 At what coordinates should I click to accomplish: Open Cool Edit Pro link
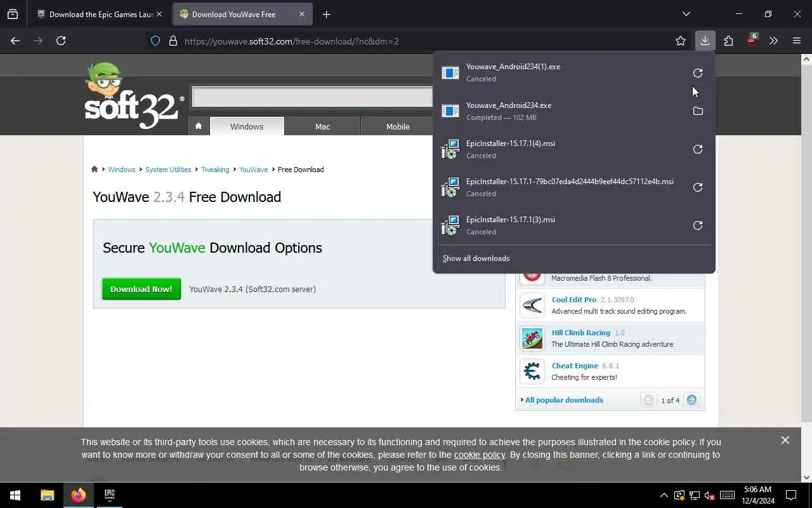pos(574,300)
